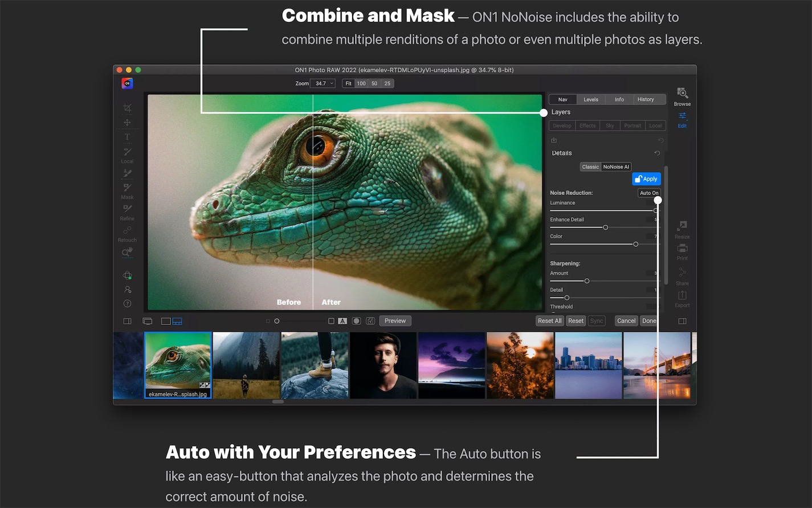Select the Crop tool in the left toolbar

click(127, 108)
